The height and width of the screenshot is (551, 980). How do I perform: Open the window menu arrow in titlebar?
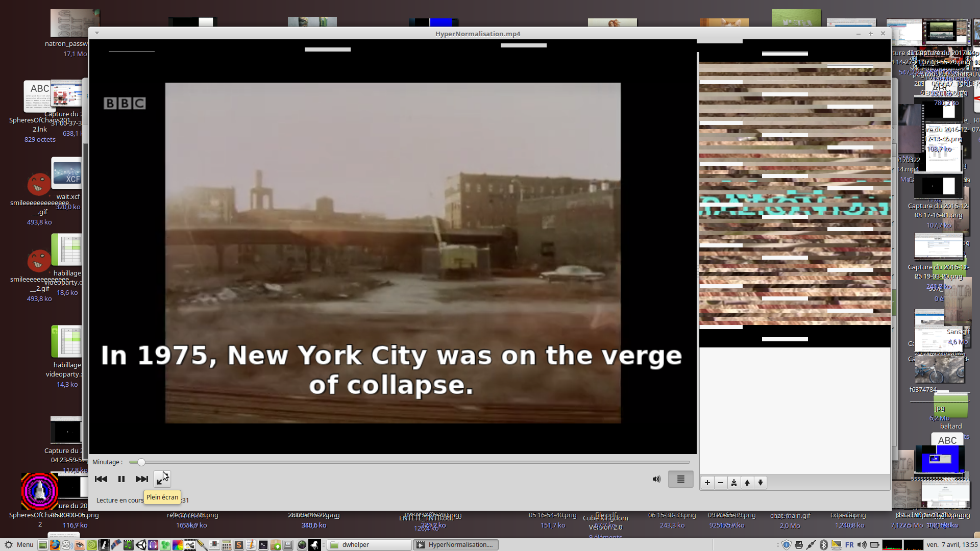pyautogui.click(x=96, y=33)
